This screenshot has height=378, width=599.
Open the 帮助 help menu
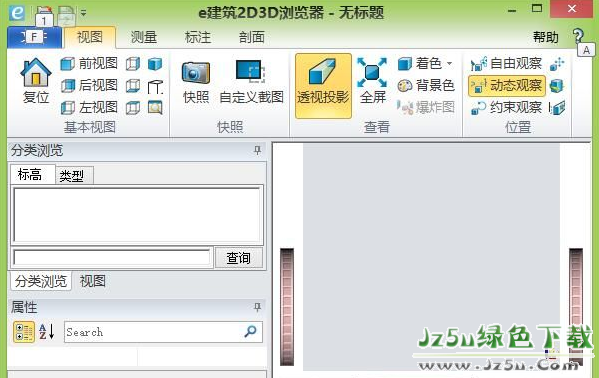pos(546,37)
